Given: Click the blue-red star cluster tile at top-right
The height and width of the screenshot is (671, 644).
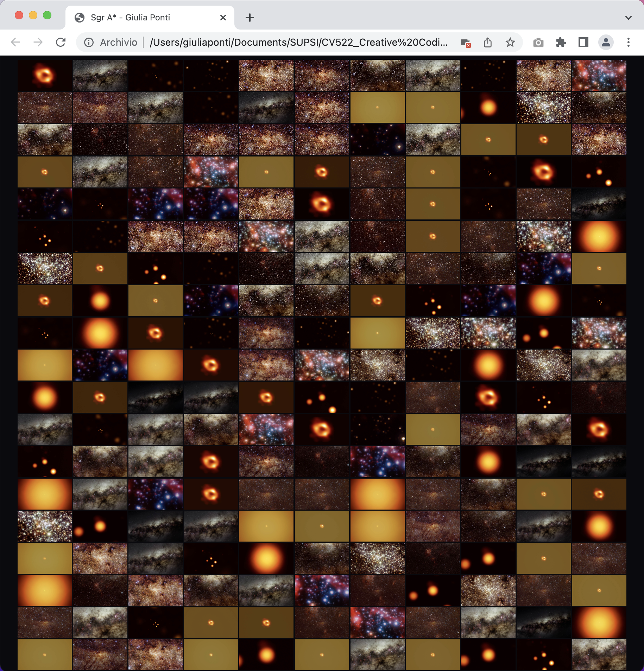Looking at the screenshot, I should [x=599, y=75].
